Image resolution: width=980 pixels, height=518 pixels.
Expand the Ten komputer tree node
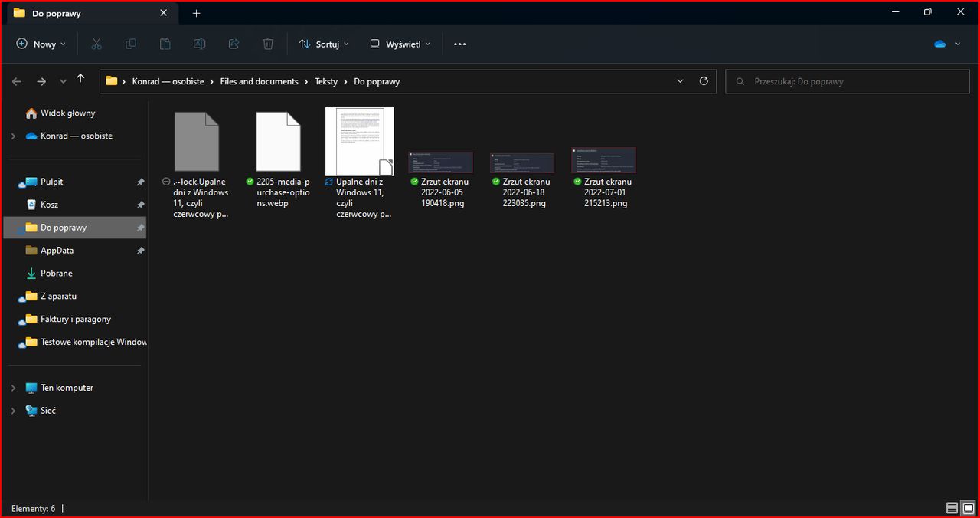pos(13,388)
